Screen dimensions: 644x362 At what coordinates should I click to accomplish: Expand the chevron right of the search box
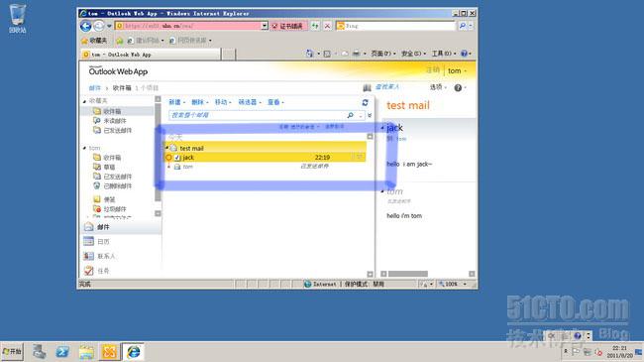tap(370, 115)
